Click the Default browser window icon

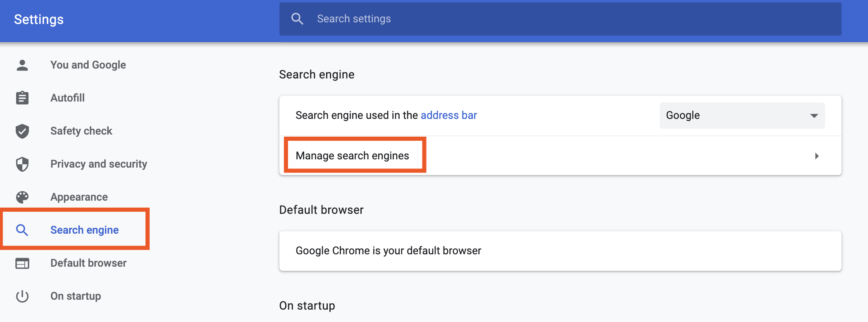(x=22, y=263)
